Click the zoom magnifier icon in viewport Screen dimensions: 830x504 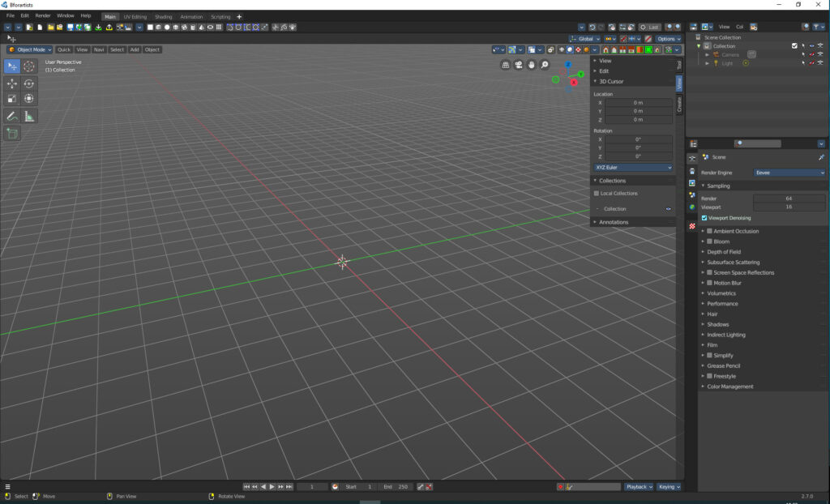click(x=545, y=65)
